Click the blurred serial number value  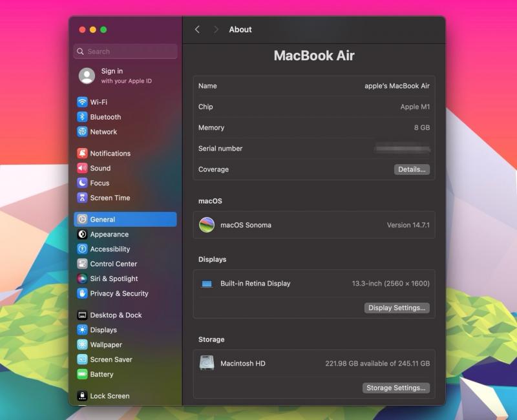click(403, 149)
